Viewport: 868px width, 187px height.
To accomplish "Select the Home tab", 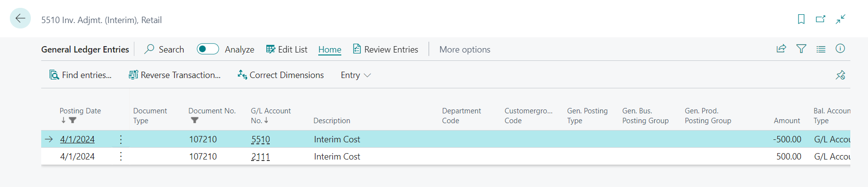I will (330, 50).
